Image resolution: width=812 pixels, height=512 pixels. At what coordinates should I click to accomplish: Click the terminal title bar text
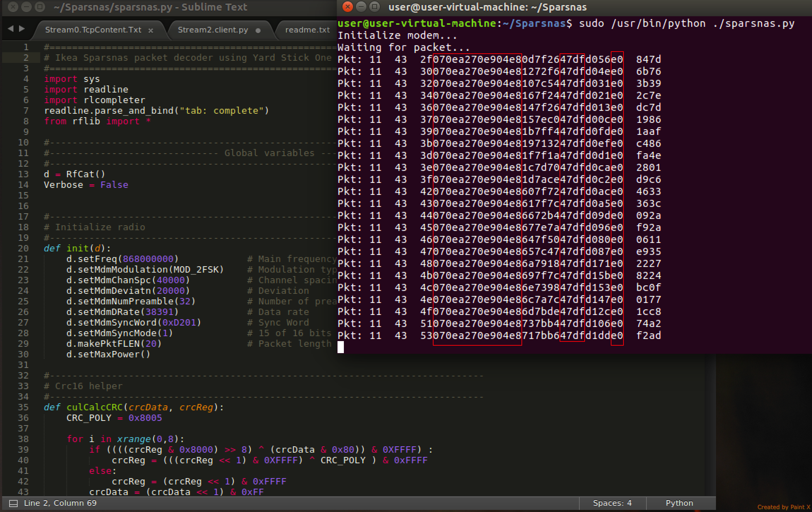click(487, 7)
